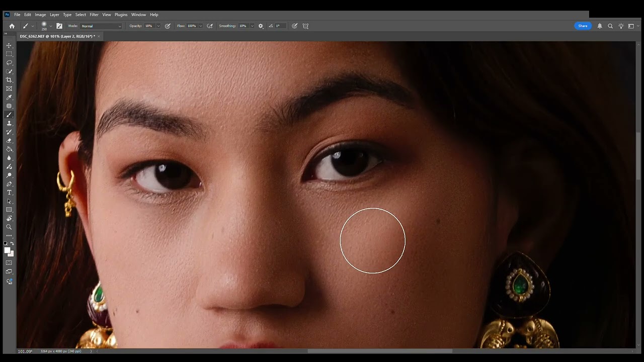This screenshot has height=362, width=644.
Task: Open the Opacity slider dropdown arrow
Action: (158, 26)
